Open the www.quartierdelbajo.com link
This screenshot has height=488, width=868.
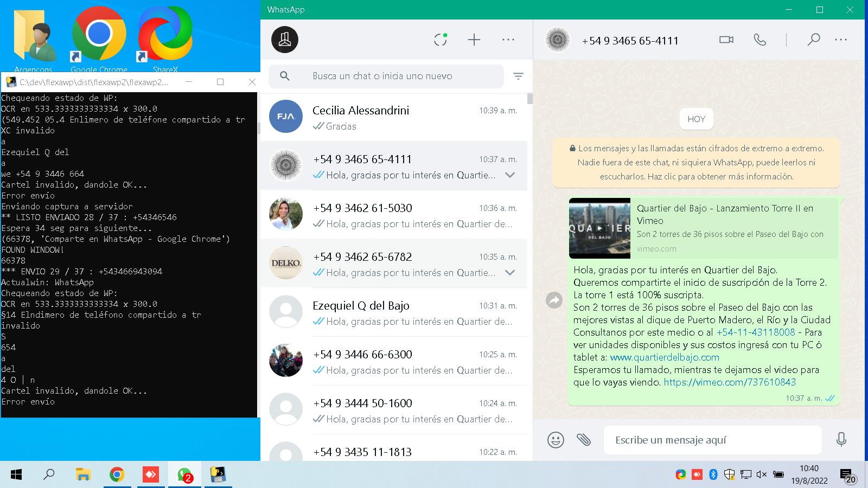pos(665,357)
